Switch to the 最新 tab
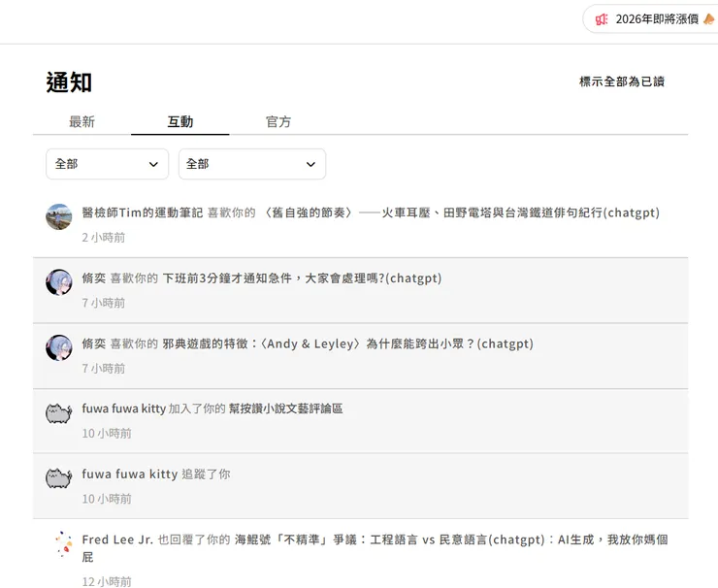This screenshot has width=718, height=588. coord(82,122)
